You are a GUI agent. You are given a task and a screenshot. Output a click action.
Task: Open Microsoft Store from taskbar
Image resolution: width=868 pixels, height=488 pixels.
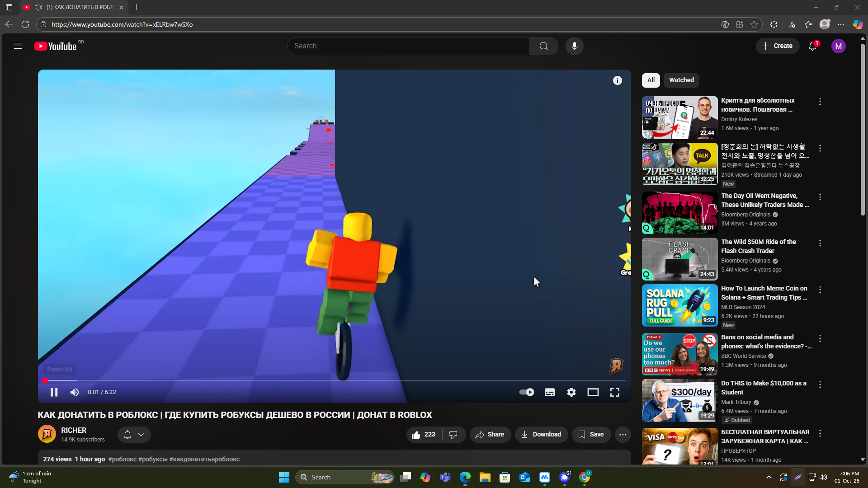point(505,477)
